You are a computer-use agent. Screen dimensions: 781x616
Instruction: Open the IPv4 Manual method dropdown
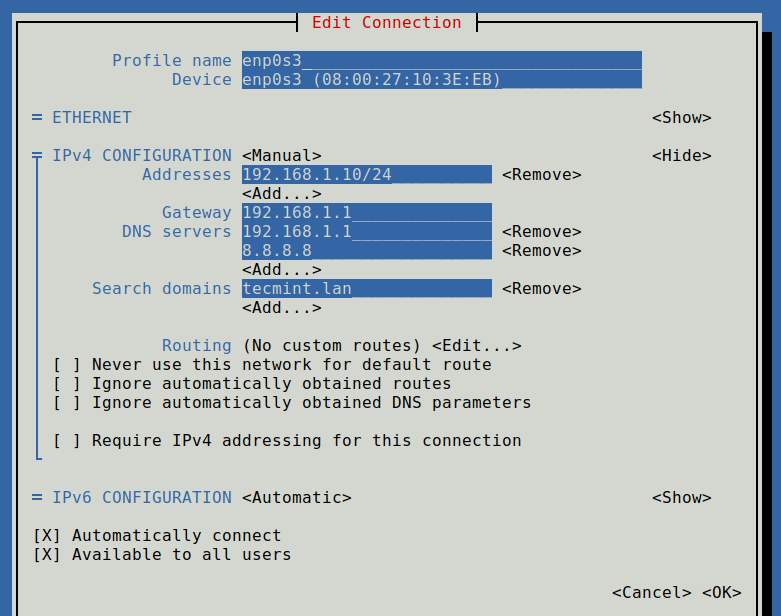point(282,156)
